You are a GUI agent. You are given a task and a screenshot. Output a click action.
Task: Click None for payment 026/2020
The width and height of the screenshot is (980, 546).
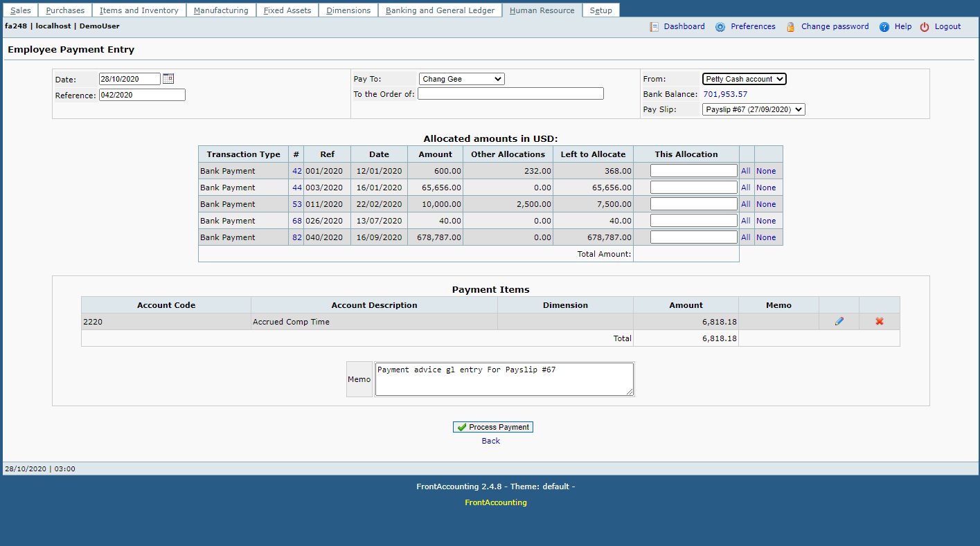pos(766,221)
